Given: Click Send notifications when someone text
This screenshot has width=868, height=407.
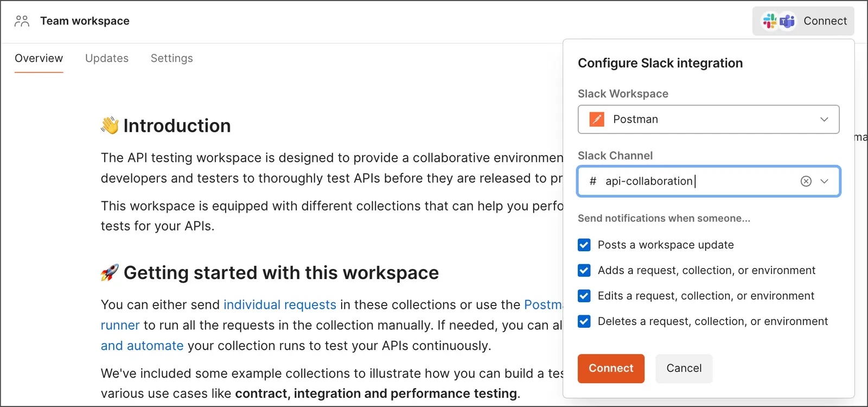Looking at the screenshot, I should click(664, 218).
